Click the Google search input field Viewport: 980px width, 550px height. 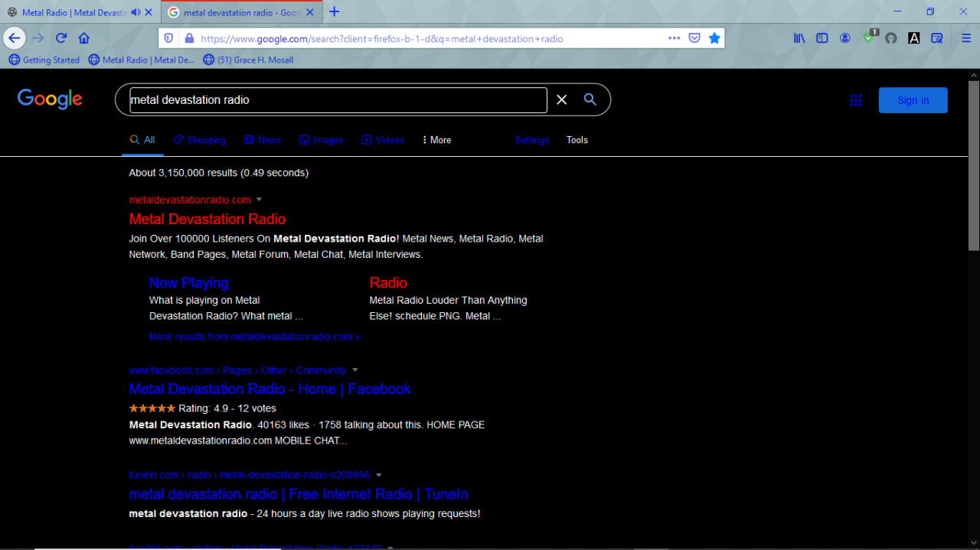(x=338, y=99)
